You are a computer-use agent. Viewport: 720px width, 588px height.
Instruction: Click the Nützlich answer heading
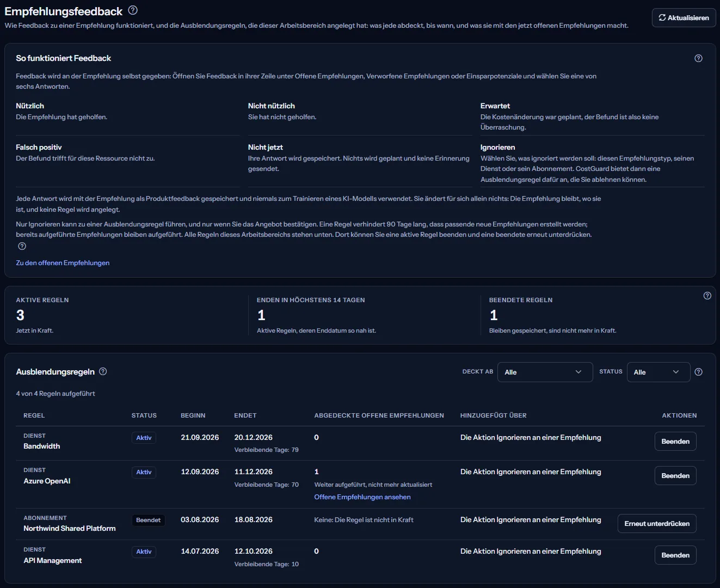click(x=30, y=106)
